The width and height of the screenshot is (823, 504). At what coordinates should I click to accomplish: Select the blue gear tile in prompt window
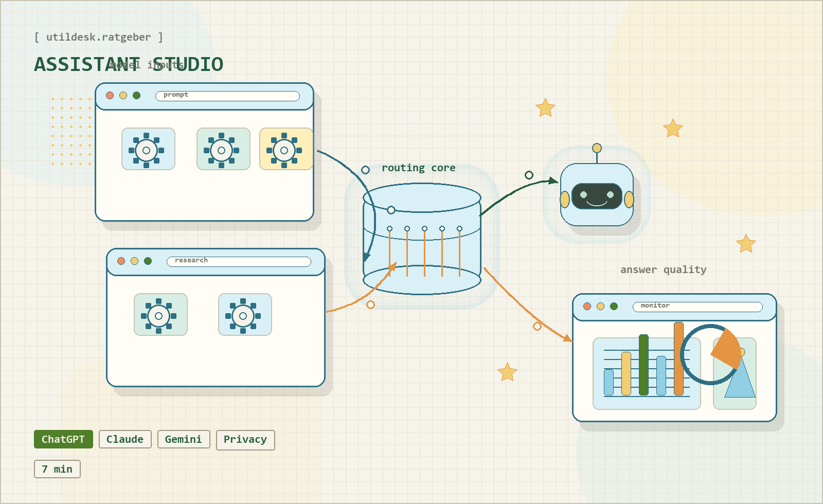coord(148,149)
